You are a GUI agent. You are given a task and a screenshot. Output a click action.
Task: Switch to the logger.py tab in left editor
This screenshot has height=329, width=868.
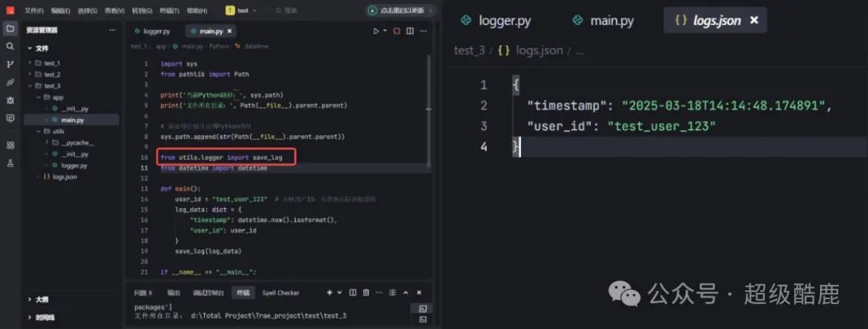[x=153, y=31]
